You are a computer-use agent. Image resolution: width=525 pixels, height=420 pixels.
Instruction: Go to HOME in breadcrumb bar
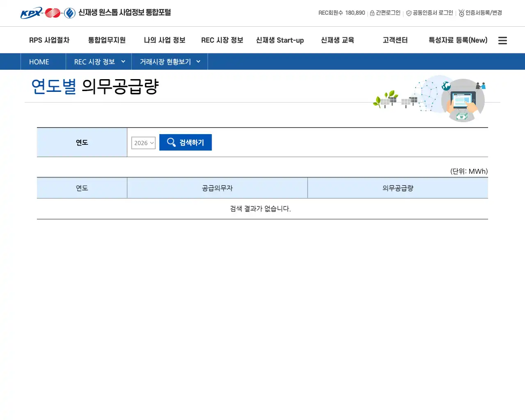(x=39, y=62)
